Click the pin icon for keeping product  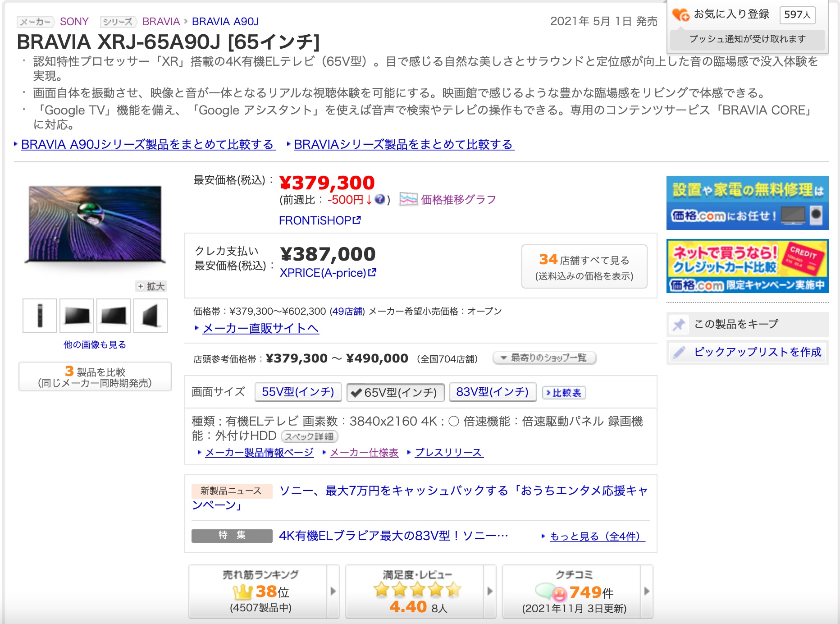(679, 324)
